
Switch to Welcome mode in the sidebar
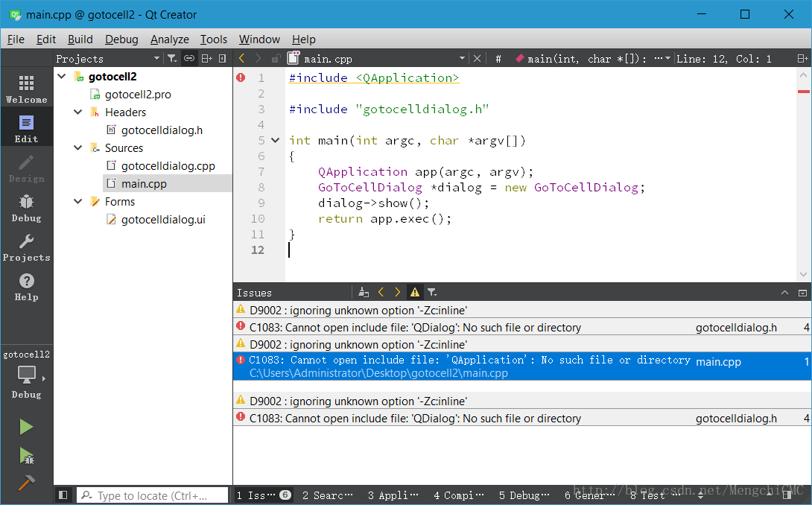tap(26, 89)
